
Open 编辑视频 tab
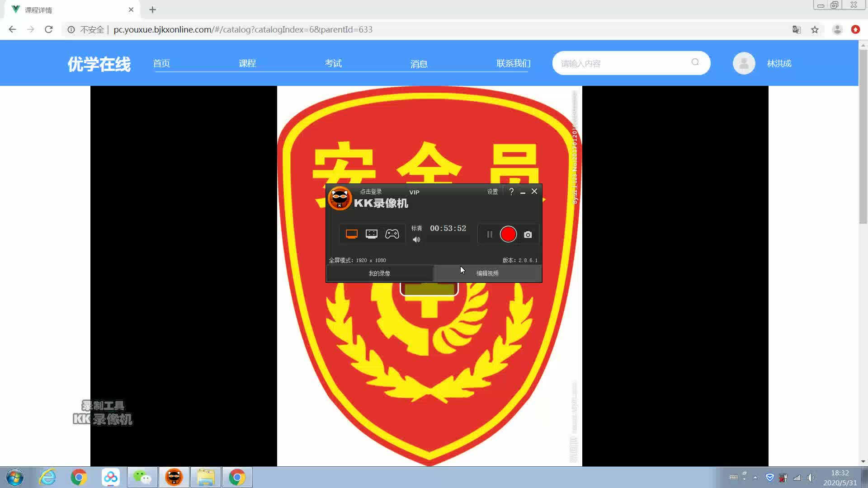487,273
